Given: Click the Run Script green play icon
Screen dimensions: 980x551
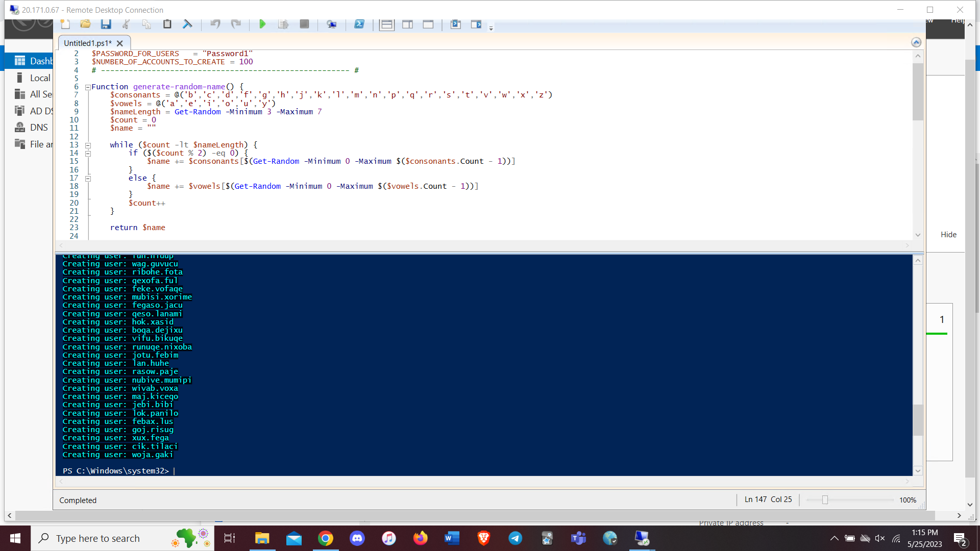Looking at the screenshot, I should pyautogui.click(x=262, y=24).
